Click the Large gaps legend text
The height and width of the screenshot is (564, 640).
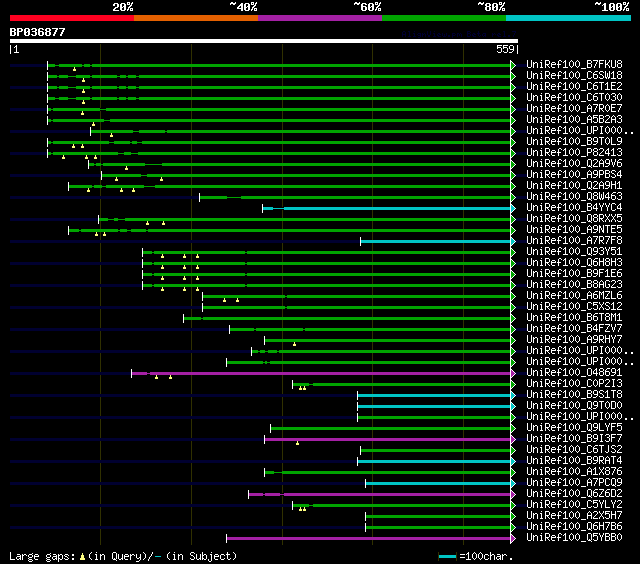click(x=123, y=556)
